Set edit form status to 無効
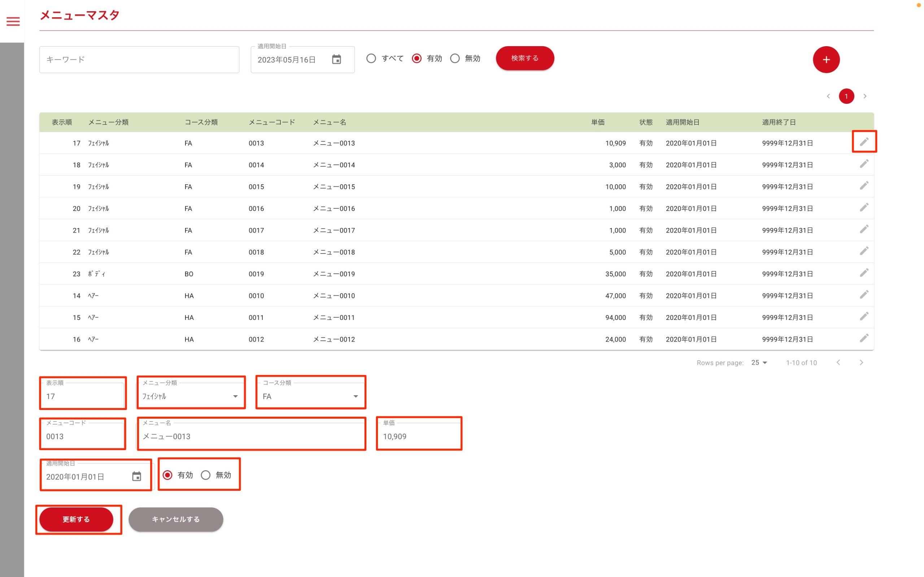The image size is (924, 577). pos(206,475)
